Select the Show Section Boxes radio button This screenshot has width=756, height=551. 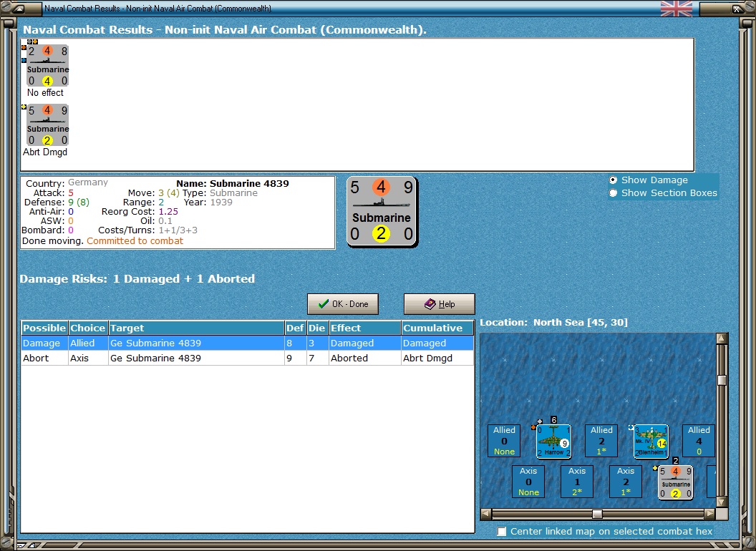pos(613,192)
